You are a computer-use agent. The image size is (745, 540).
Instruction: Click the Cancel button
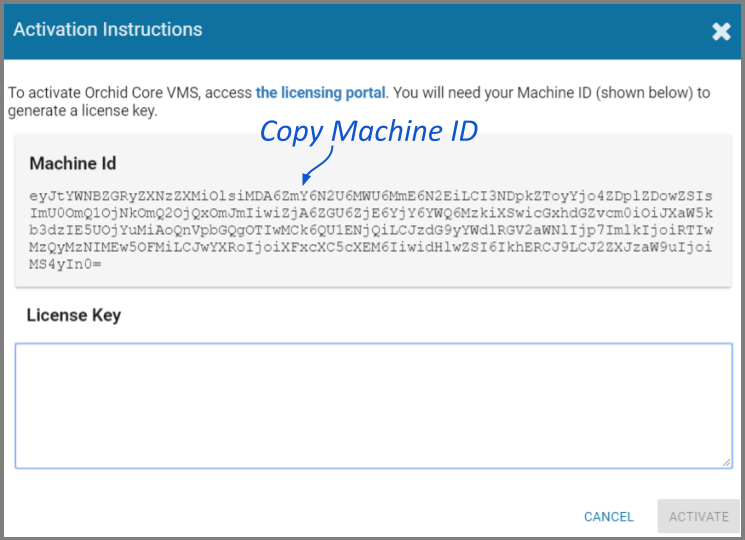click(609, 516)
